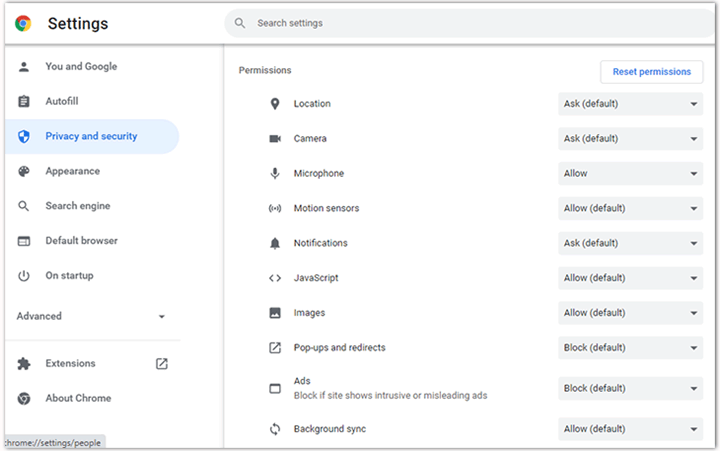Click the Notifications bell icon
This screenshot has width=720, height=451.
(x=275, y=244)
